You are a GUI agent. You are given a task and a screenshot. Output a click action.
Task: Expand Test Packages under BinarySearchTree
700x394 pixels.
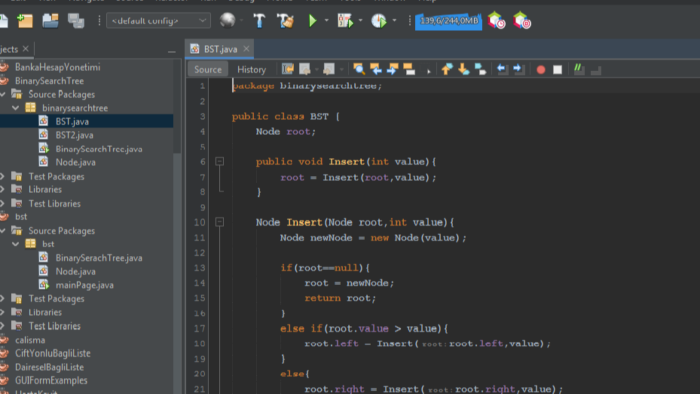pos(2,176)
